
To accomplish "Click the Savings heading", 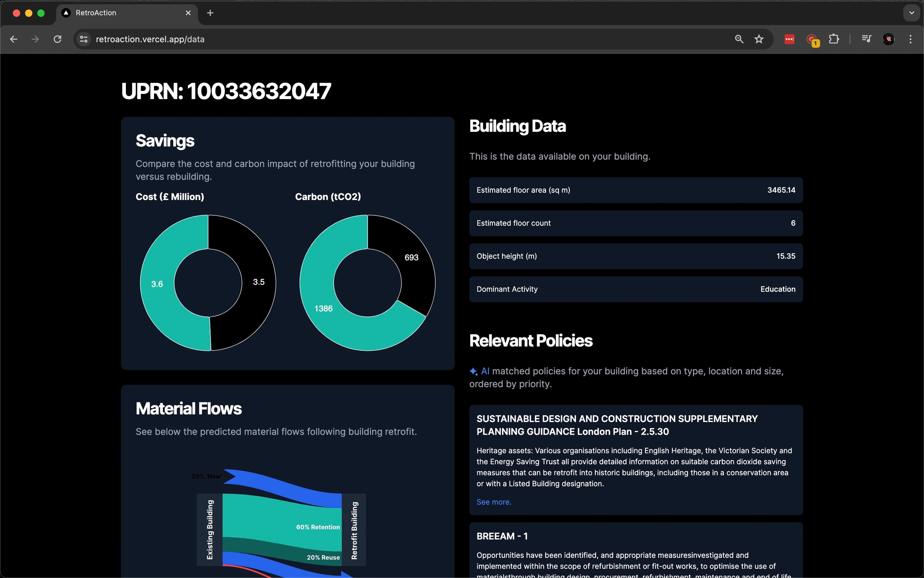I will point(165,141).
